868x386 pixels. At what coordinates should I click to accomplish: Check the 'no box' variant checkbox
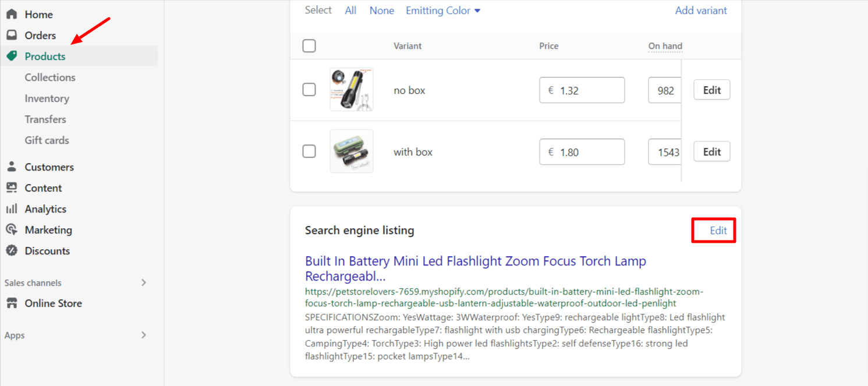[x=309, y=90]
